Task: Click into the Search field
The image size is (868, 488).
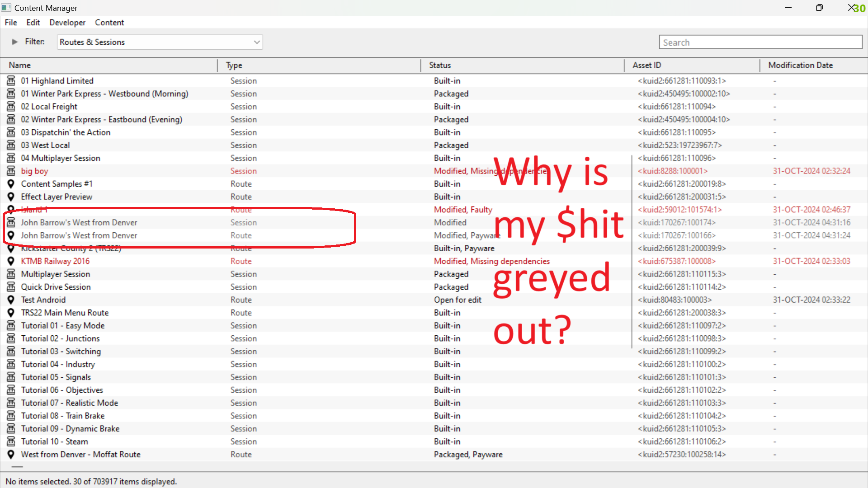Action: coord(760,42)
